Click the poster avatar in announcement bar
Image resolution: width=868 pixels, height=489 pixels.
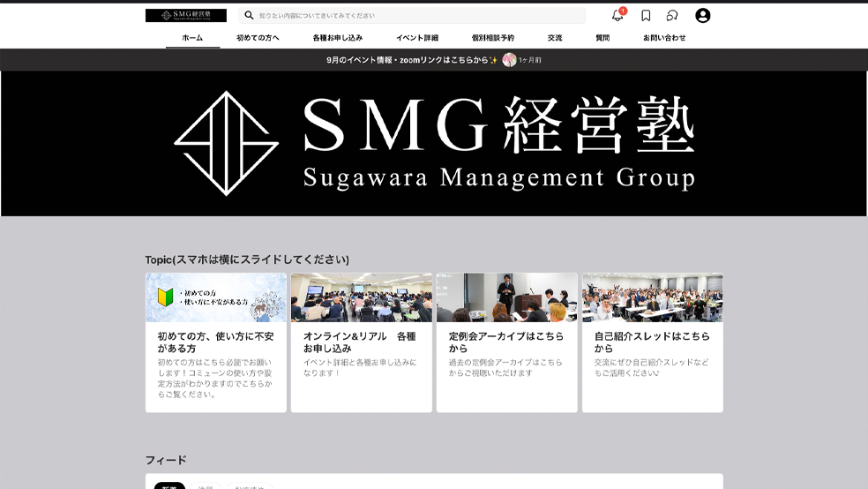(509, 60)
